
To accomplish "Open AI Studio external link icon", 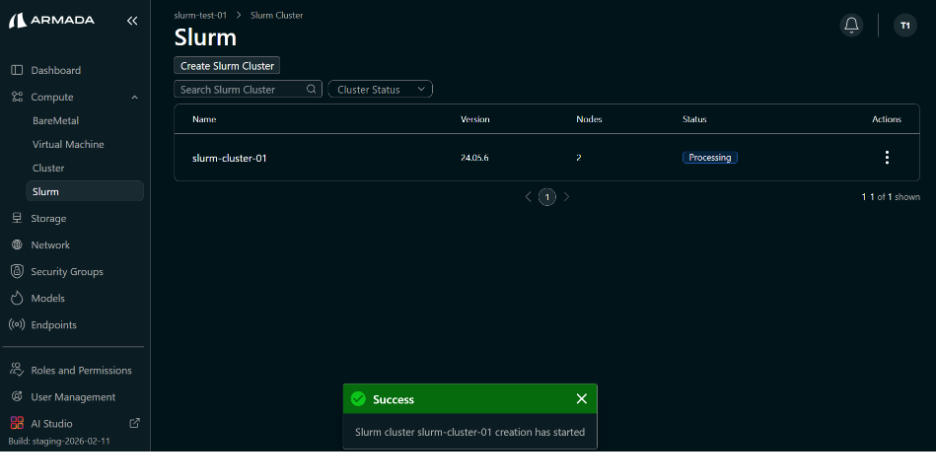I will click(135, 423).
